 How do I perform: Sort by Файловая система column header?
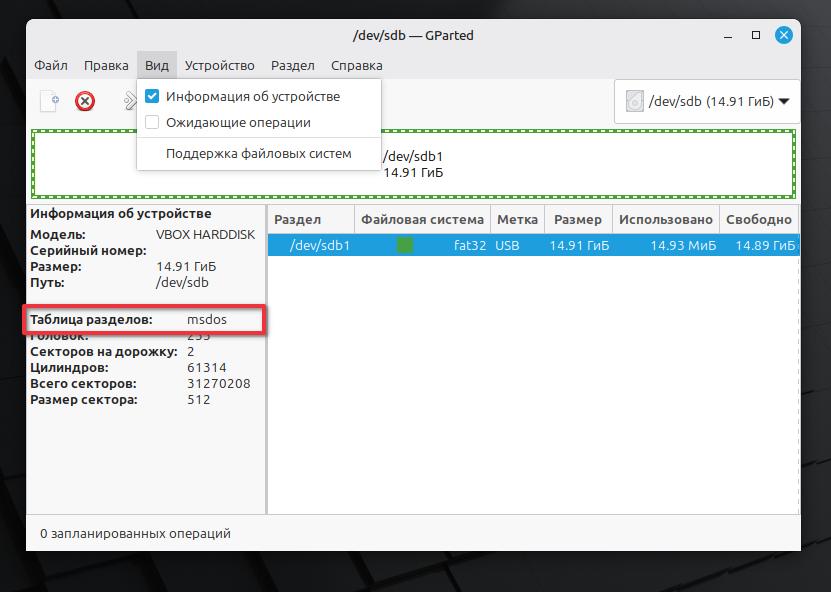pyautogui.click(x=422, y=219)
